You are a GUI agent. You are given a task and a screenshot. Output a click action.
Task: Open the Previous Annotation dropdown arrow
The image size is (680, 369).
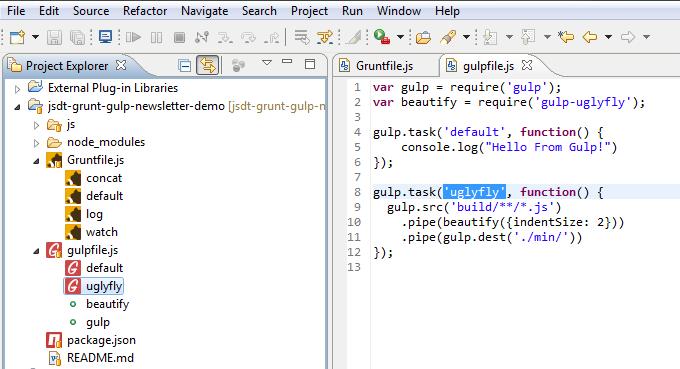tap(547, 37)
